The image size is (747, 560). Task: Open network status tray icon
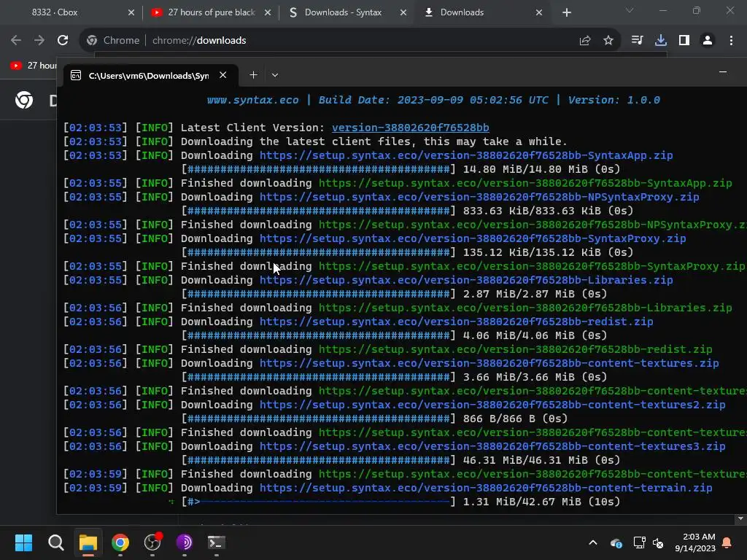coord(639,542)
